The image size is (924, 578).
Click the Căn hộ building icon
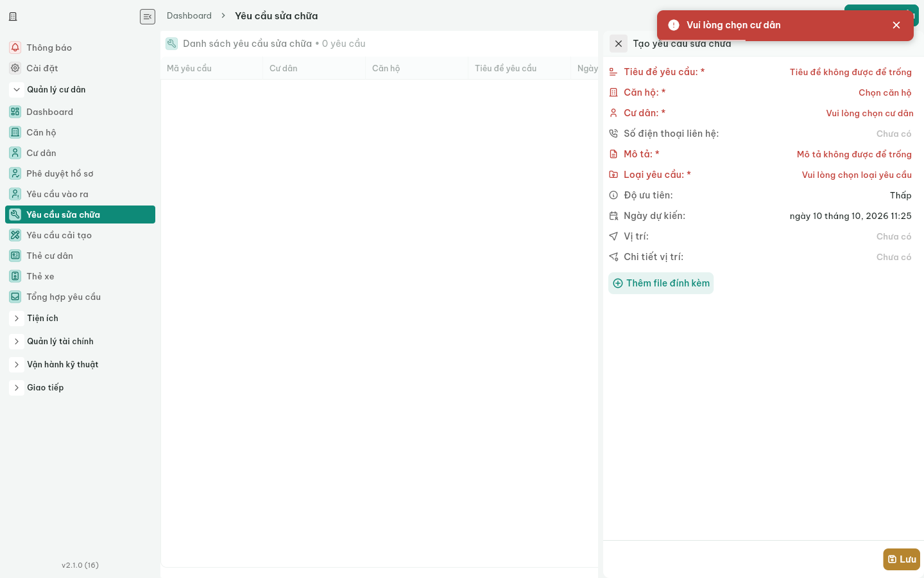(15, 132)
